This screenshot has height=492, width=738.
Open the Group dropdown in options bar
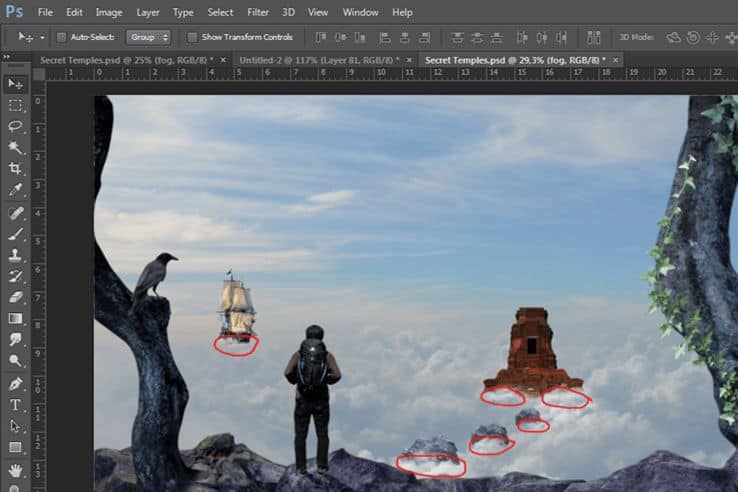[148, 37]
